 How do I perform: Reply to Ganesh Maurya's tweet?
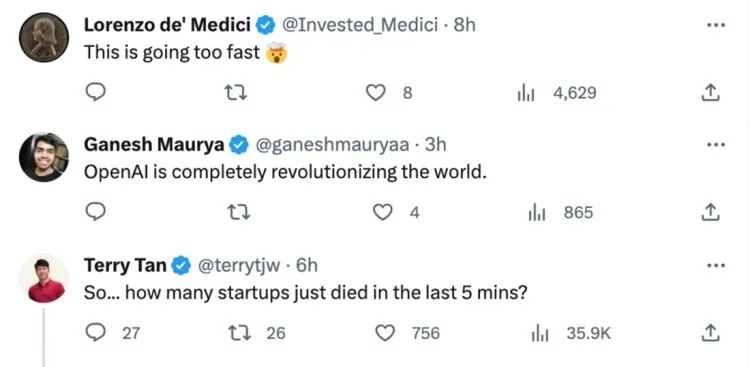95,212
